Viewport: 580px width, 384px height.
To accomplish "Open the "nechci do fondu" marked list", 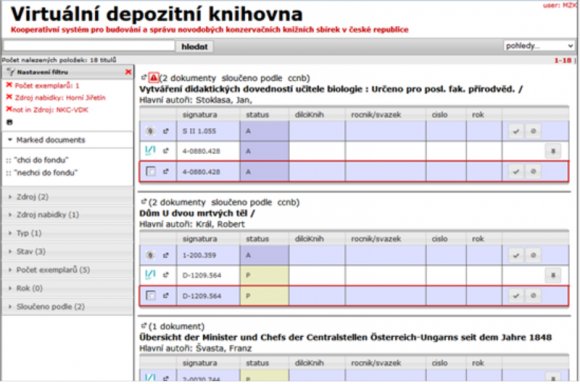I will (x=46, y=172).
